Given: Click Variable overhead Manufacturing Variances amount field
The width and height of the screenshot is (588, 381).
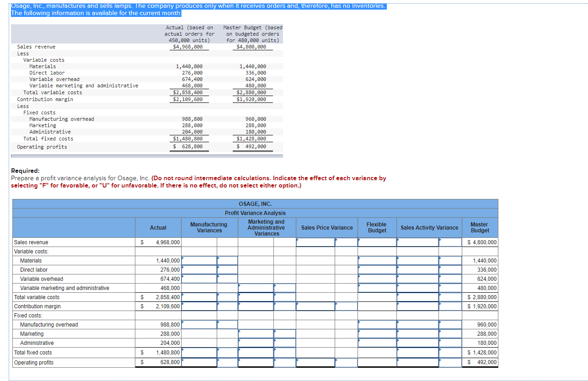Looking at the screenshot, I should point(199,279).
